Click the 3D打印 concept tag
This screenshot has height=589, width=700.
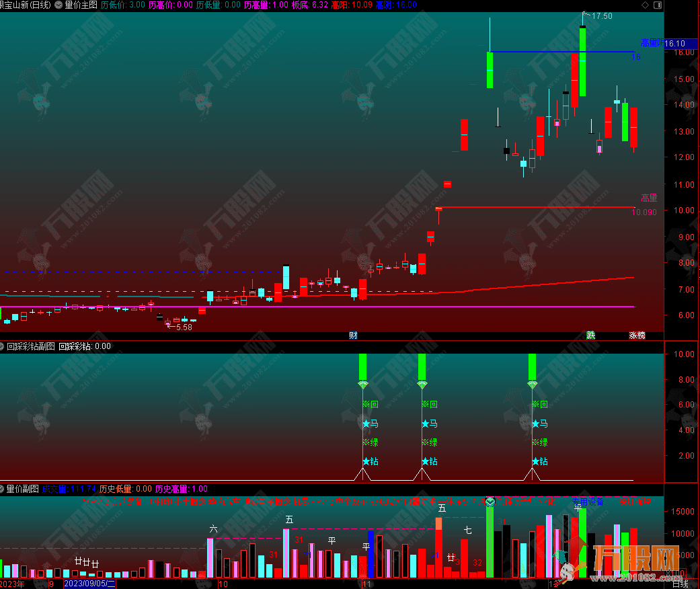click(x=159, y=502)
